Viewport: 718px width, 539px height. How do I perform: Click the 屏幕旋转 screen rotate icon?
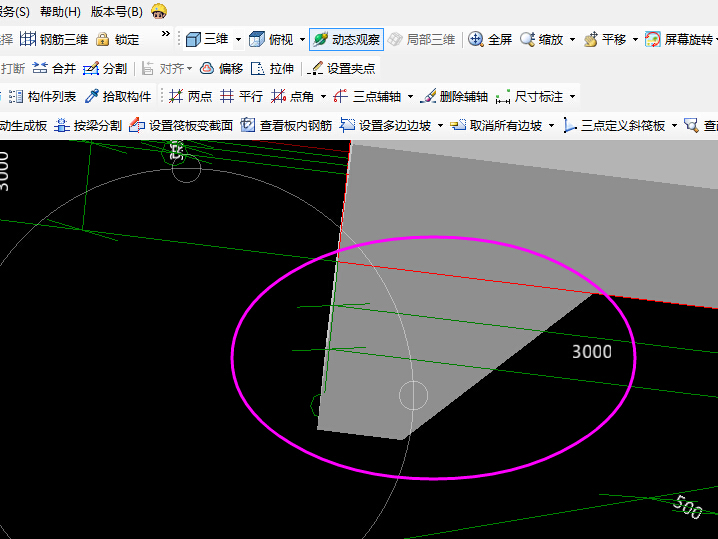(x=653, y=39)
